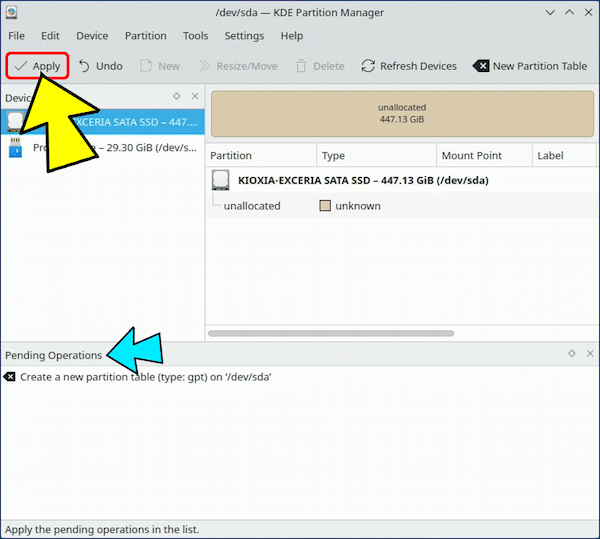Close the Devices panel
This screenshot has height=539, width=600.
(194, 96)
